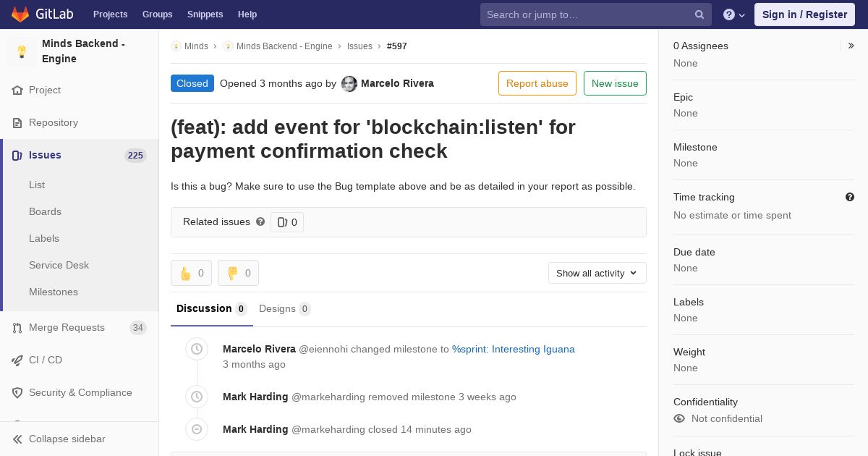Click Sign in / Register button
Screen dimensions: 868x456
[804, 14]
